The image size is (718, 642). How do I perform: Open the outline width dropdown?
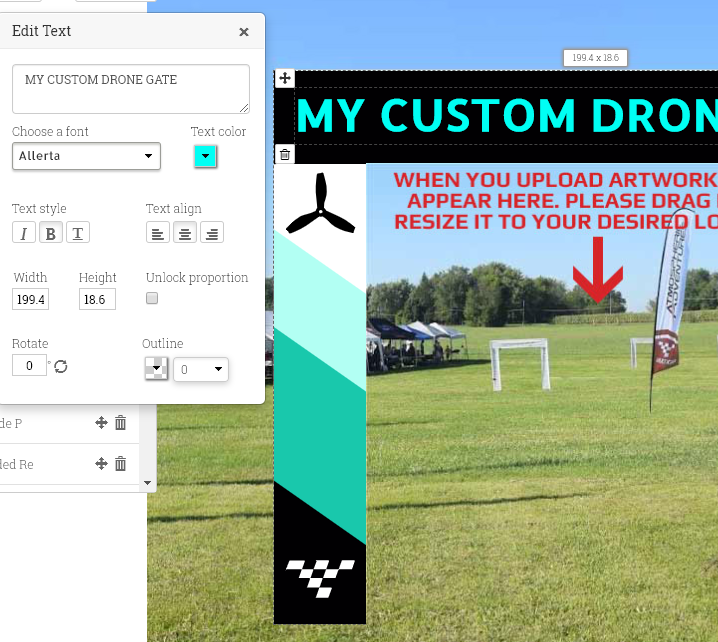click(201, 369)
